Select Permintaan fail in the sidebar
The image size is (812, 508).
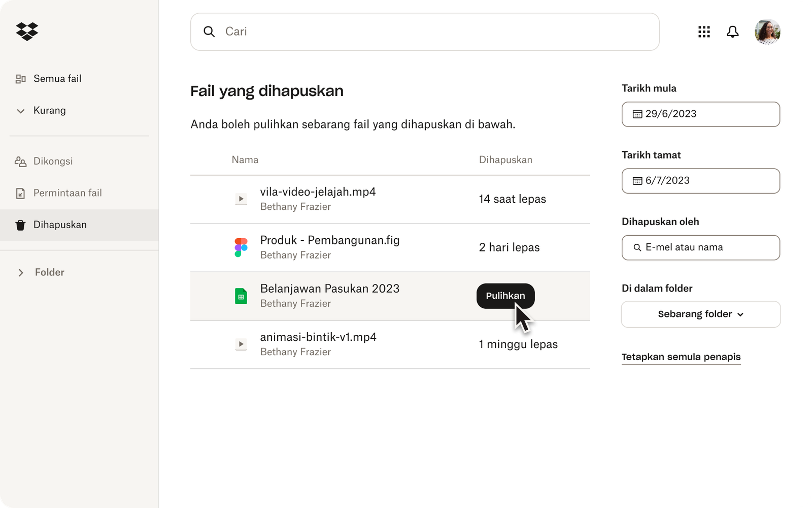(67, 193)
